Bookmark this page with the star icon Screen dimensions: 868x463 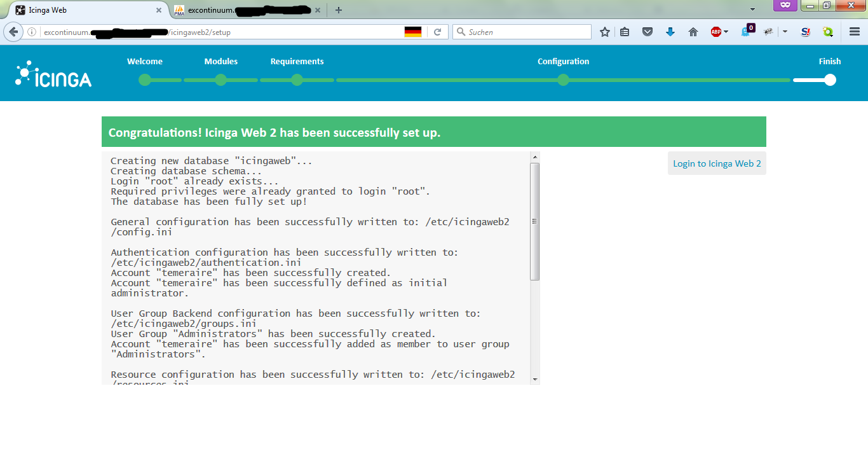click(605, 32)
